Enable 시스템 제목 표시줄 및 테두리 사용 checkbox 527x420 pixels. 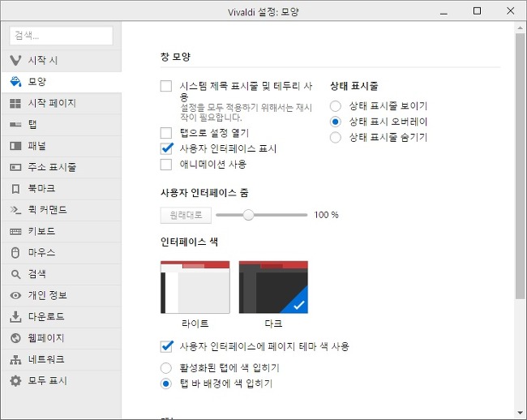tap(166, 86)
